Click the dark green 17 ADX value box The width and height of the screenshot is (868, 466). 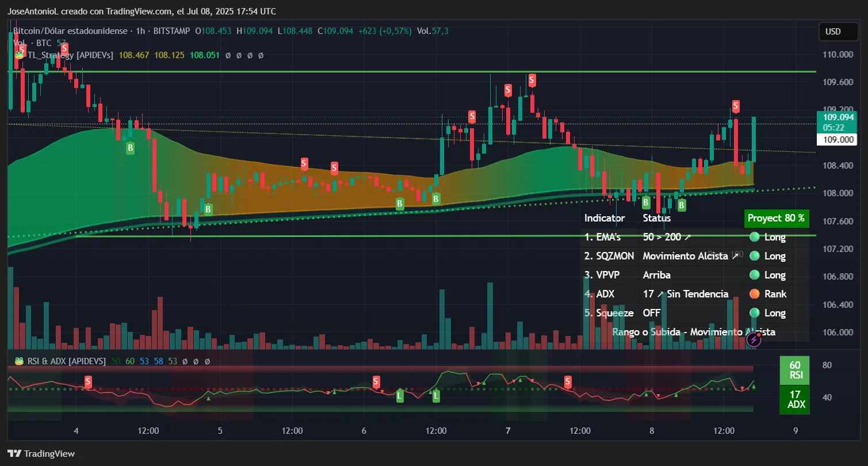tap(794, 399)
